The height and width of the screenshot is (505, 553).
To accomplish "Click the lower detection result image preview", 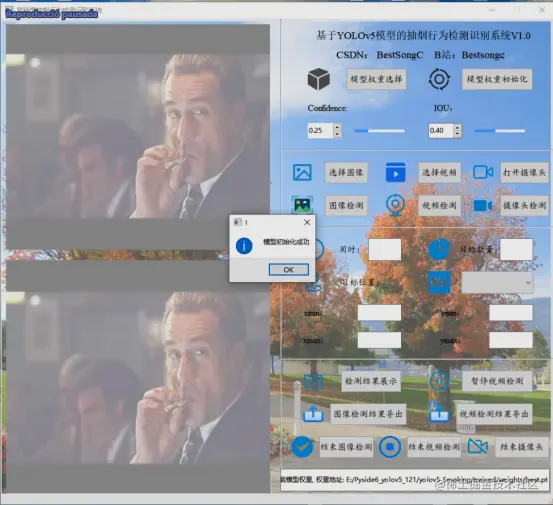I will (x=138, y=376).
